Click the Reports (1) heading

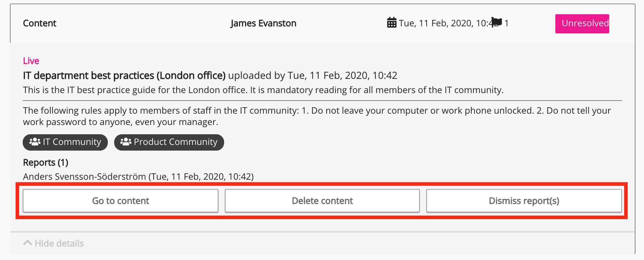pyautogui.click(x=45, y=162)
